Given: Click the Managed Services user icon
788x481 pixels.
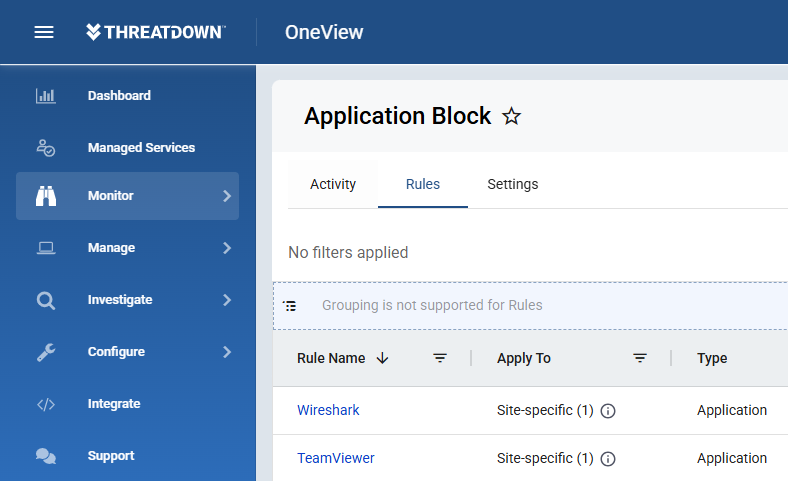Looking at the screenshot, I should tap(46, 148).
